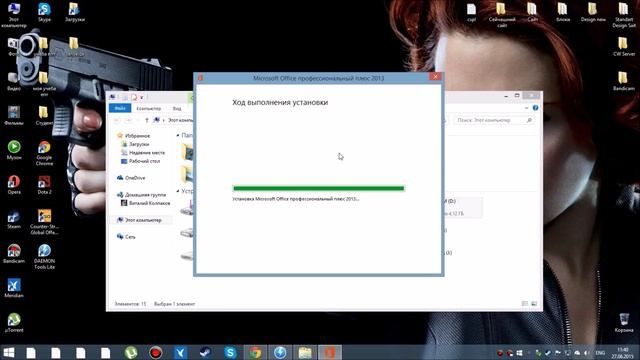Screen dimensions: 640x360
Task: Click the ENG language indicator
Action: pyautogui.click(x=600, y=353)
